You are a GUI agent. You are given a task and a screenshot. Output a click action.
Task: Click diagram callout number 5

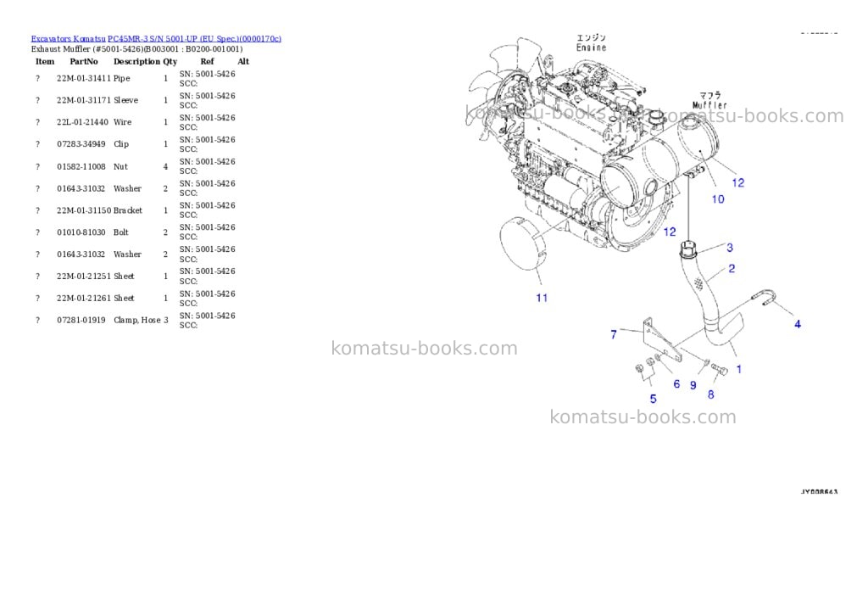(x=654, y=399)
